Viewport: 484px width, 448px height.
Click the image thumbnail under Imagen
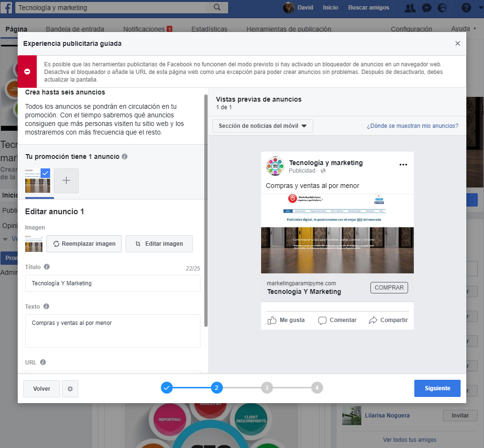pyautogui.click(x=33, y=244)
